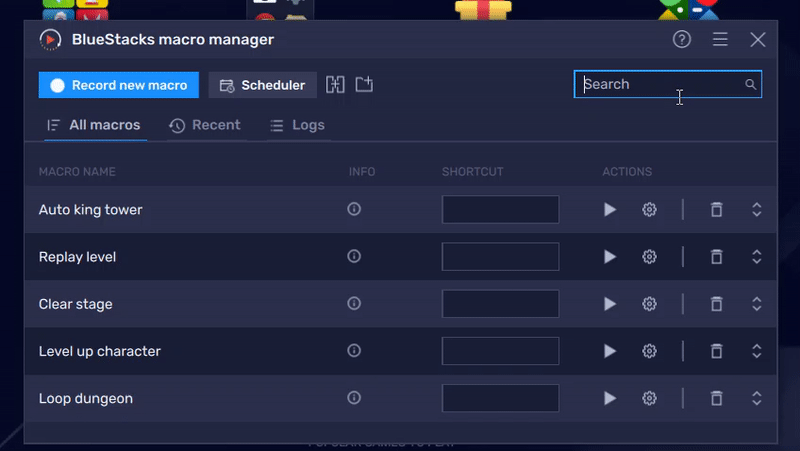Open the help question mark icon

tap(682, 40)
